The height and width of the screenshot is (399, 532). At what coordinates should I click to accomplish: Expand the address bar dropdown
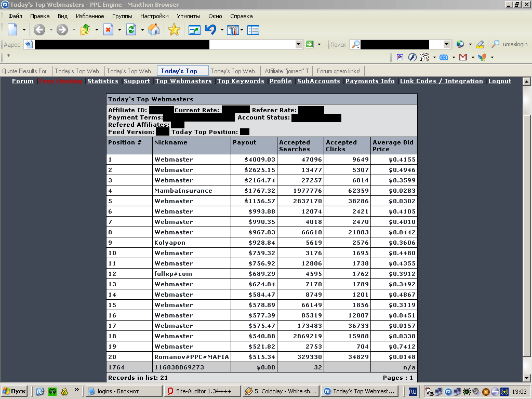[298, 45]
